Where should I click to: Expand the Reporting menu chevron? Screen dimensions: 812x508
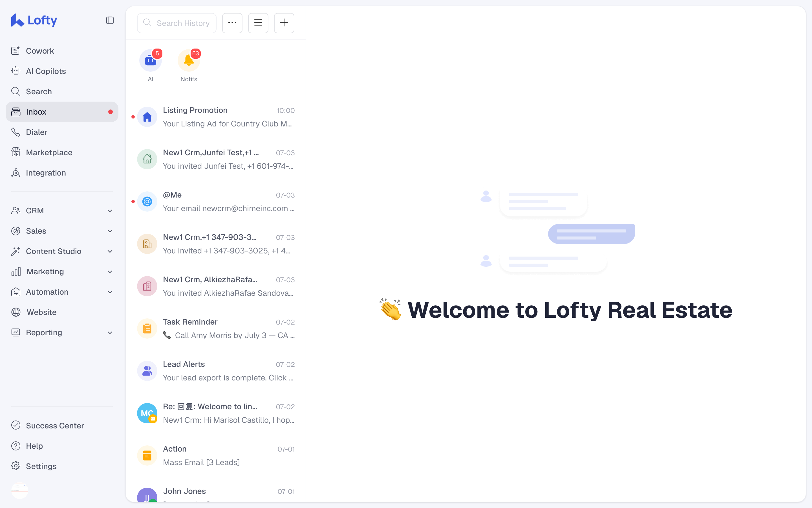(110, 333)
